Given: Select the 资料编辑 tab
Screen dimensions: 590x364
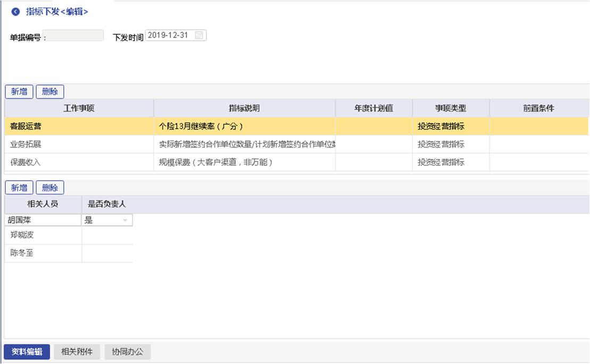Looking at the screenshot, I should click(x=27, y=352).
